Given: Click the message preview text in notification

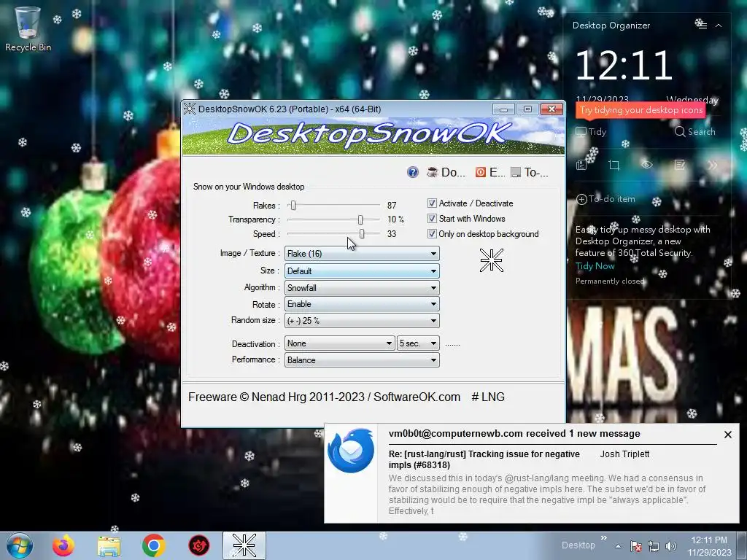Looking at the screenshot, I should pyautogui.click(x=547, y=494).
